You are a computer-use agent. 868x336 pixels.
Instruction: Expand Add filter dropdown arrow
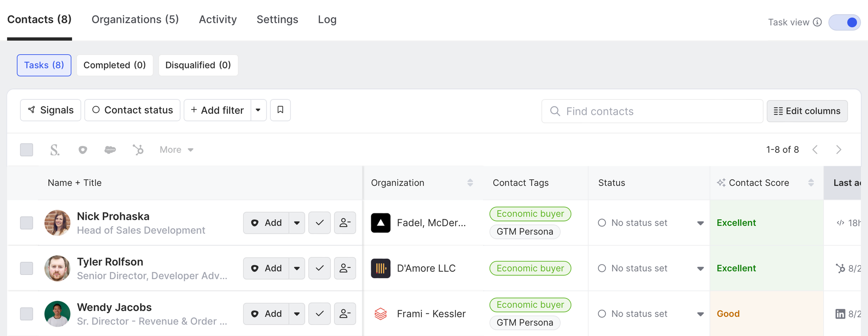tap(258, 110)
